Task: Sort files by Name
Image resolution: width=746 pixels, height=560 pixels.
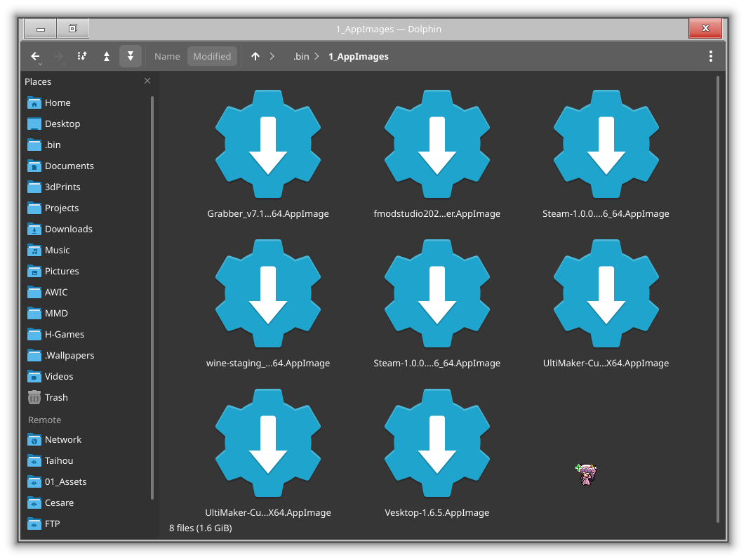Action: [x=167, y=56]
